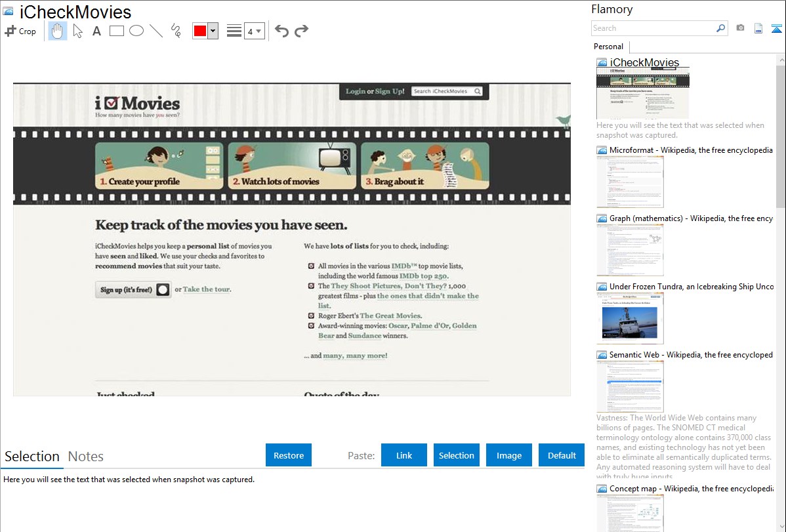The width and height of the screenshot is (786, 532).
Task: Click the Restore button
Action: pyautogui.click(x=289, y=455)
